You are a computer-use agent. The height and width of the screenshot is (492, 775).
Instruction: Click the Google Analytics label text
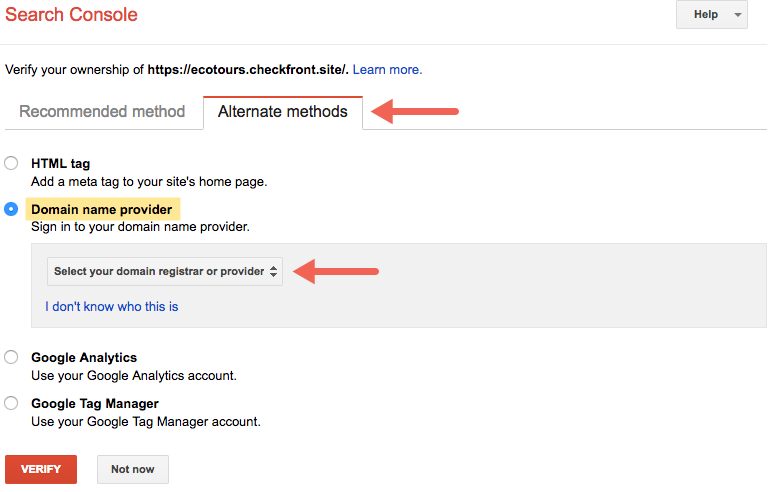coord(84,358)
